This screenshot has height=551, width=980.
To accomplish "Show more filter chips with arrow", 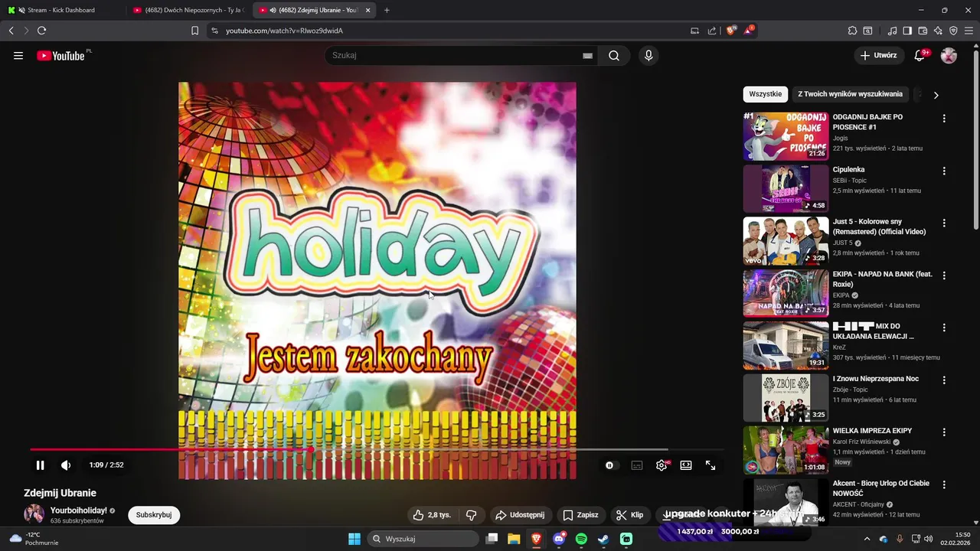I will (936, 95).
